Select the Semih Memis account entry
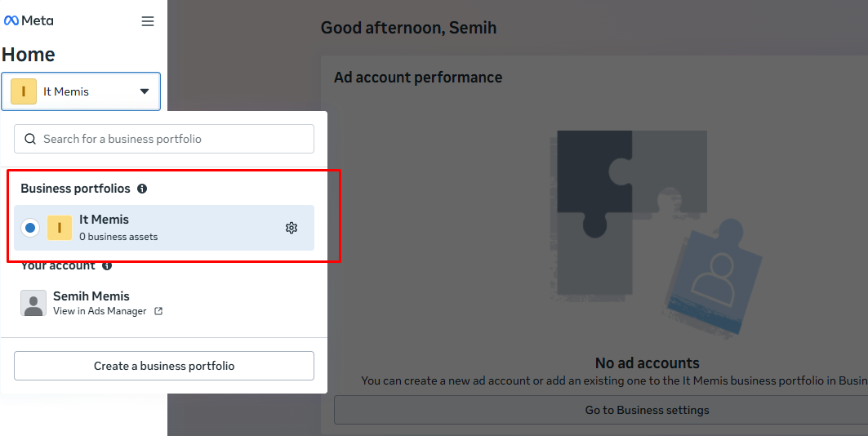This screenshot has height=436, width=868. coord(91,296)
